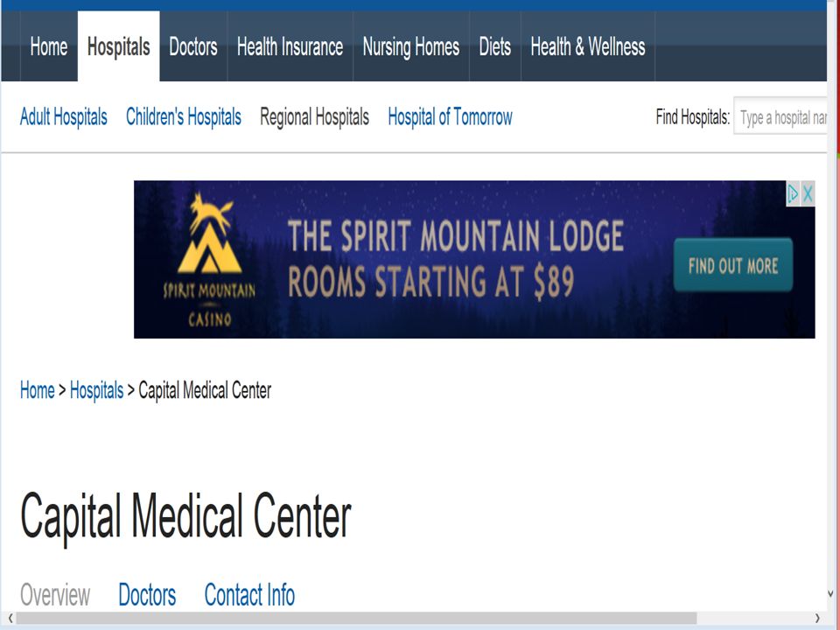Image resolution: width=840 pixels, height=630 pixels.
Task: Open the Home navigation tab
Action: coord(49,46)
